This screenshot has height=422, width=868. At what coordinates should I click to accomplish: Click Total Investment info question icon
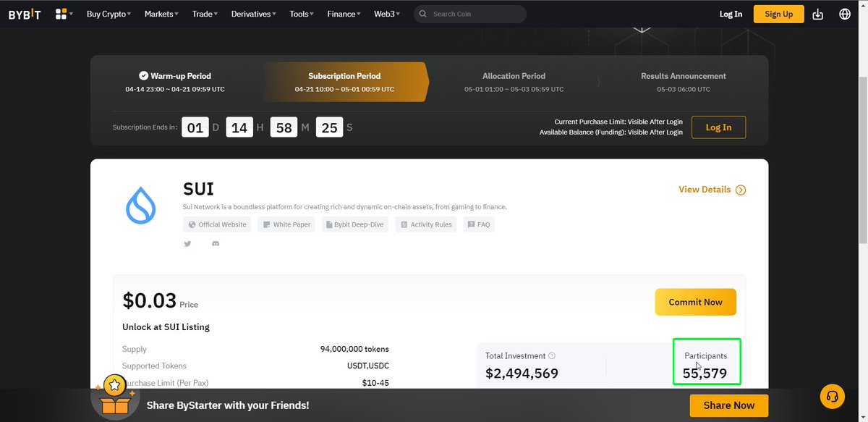[552, 356]
